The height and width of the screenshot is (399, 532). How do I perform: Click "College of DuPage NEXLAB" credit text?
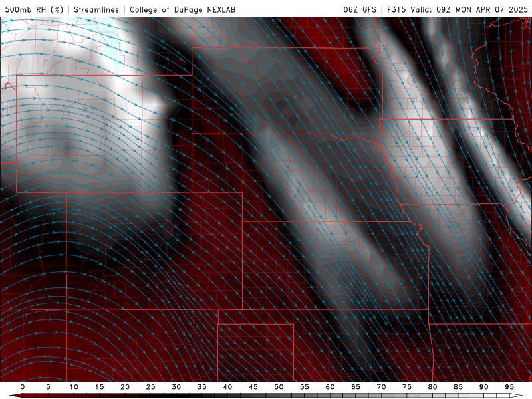coord(182,9)
